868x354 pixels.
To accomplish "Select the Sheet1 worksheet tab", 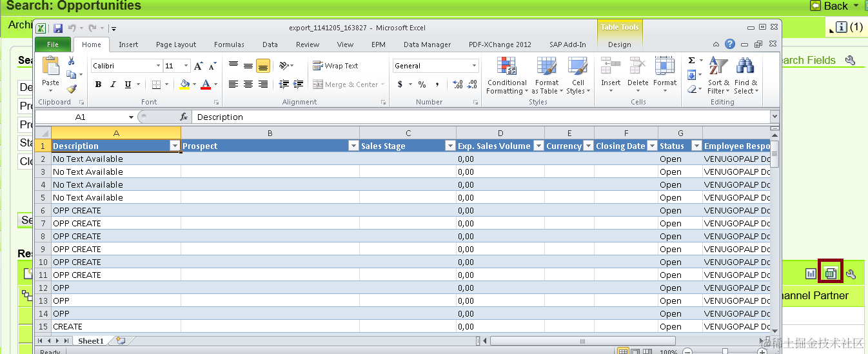I will pos(91,341).
